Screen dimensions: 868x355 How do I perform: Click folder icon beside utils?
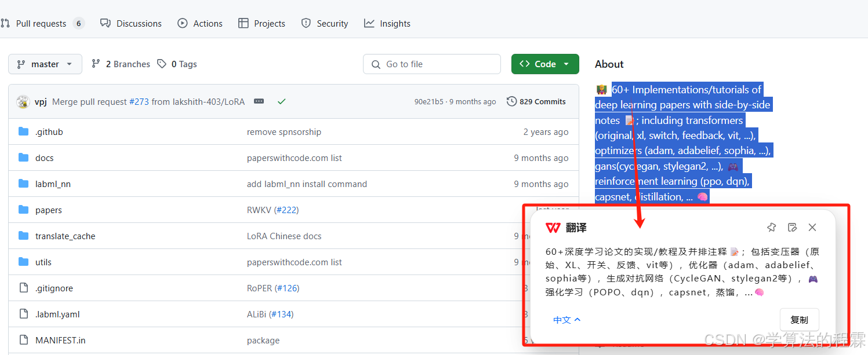click(x=24, y=262)
